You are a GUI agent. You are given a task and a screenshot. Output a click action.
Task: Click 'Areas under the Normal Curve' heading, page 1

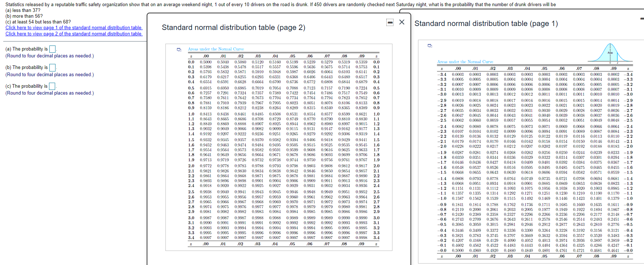465,62
